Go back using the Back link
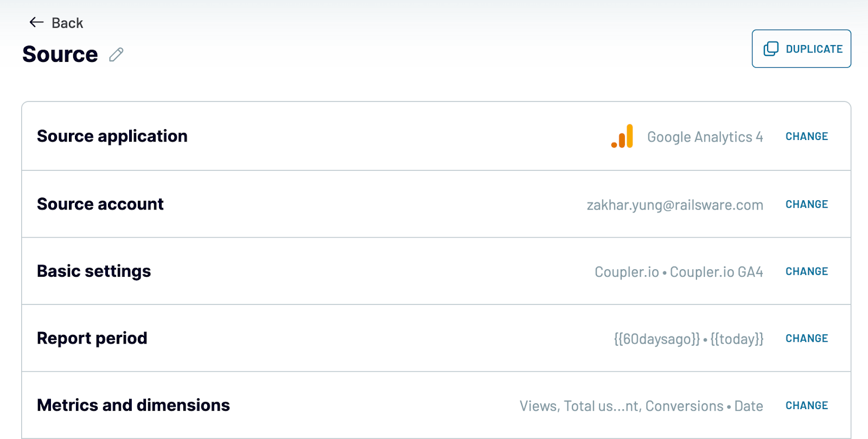The height and width of the screenshot is (439, 868). click(x=56, y=23)
